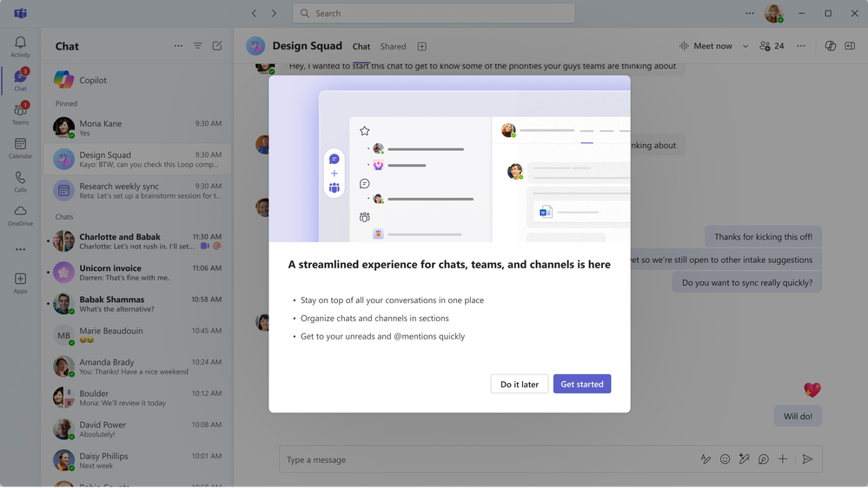
Task: Click the Chats section header
Action: [64, 217]
